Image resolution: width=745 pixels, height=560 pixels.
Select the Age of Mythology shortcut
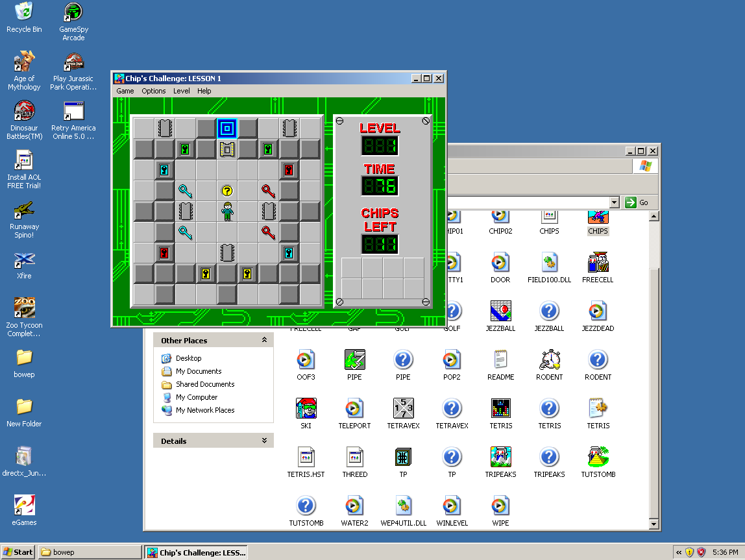24,70
